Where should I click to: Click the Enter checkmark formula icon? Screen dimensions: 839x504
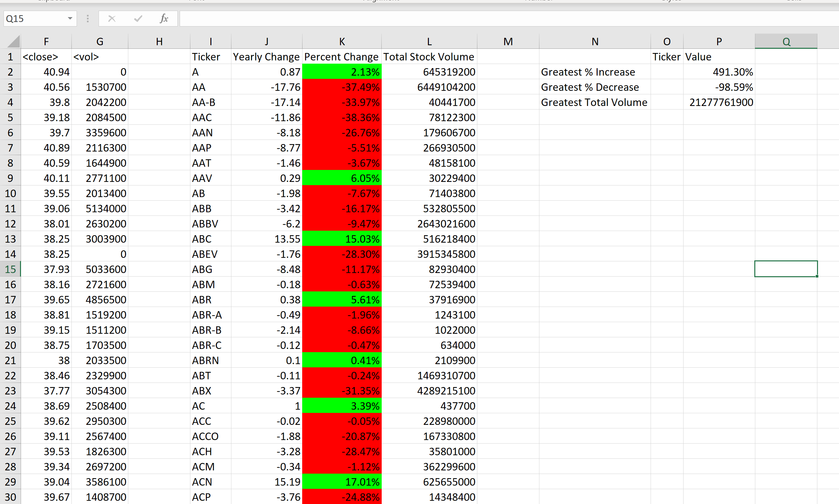pos(138,18)
